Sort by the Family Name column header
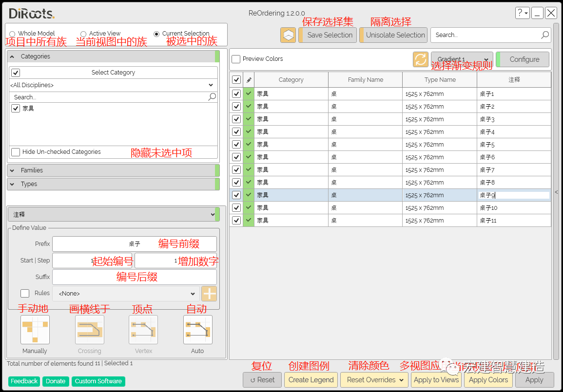Viewport: 563px width, 392px height. [366, 80]
